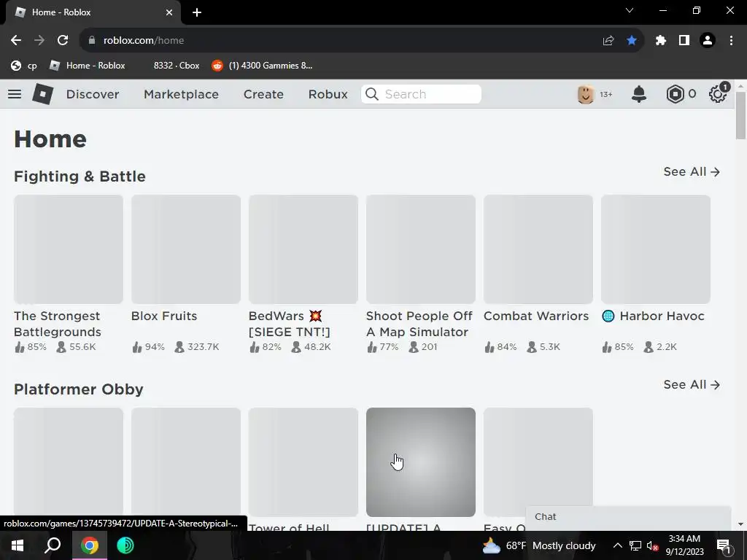
Task: Toggle the bookmark star
Action: coord(632,41)
